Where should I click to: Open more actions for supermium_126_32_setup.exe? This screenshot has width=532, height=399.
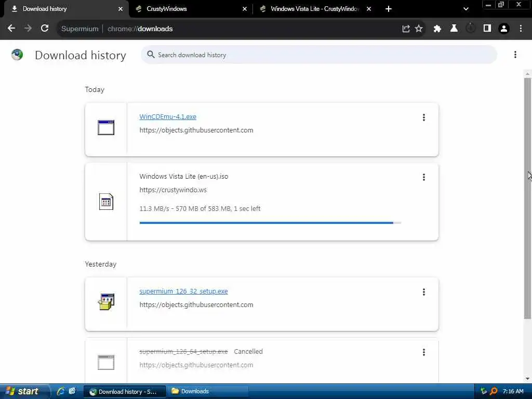click(x=424, y=292)
